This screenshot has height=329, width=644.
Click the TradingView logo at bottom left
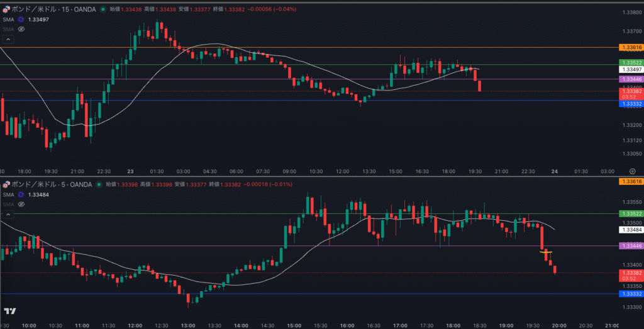(9, 311)
